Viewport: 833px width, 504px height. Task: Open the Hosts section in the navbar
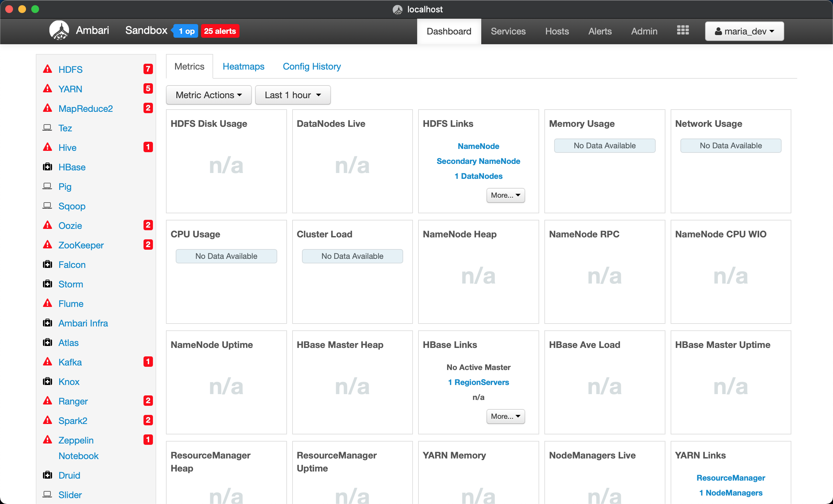[557, 31]
